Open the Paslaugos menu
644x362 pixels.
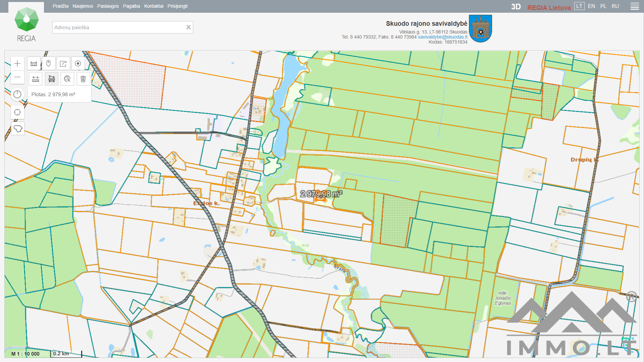(108, 6)
